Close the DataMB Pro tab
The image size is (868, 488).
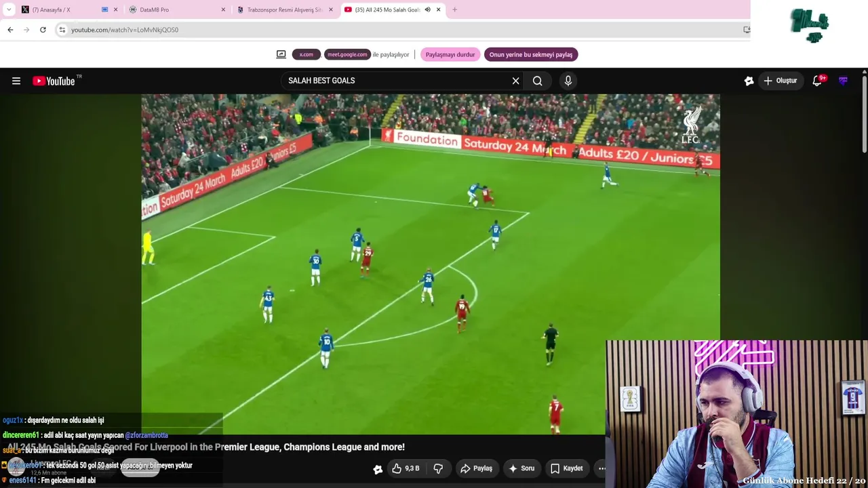[223, 9]
